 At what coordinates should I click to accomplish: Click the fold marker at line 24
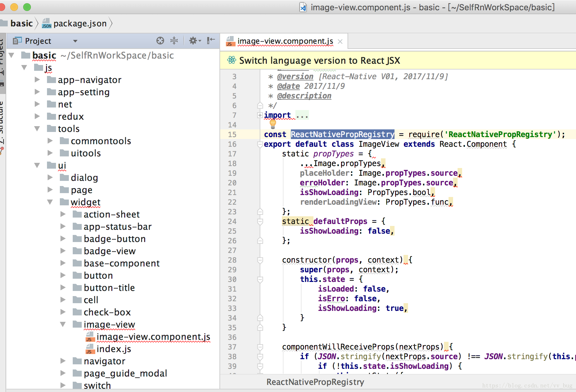[x=260, y=221]
